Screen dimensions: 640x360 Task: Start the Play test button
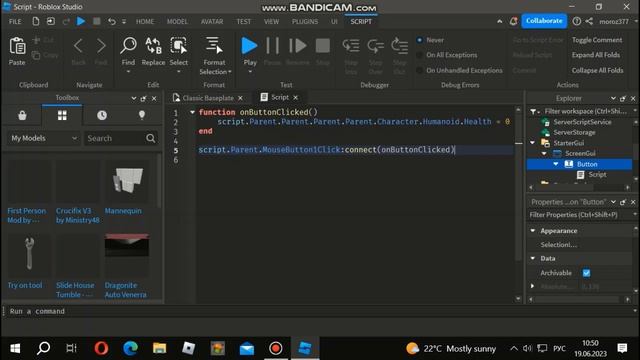tap(249, 46)
